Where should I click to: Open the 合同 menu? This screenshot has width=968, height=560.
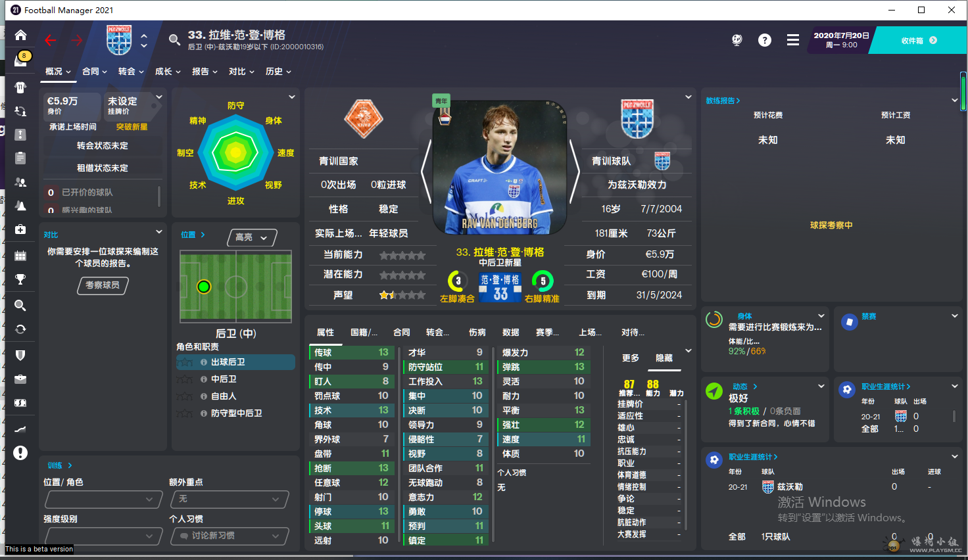pos(94,72)
